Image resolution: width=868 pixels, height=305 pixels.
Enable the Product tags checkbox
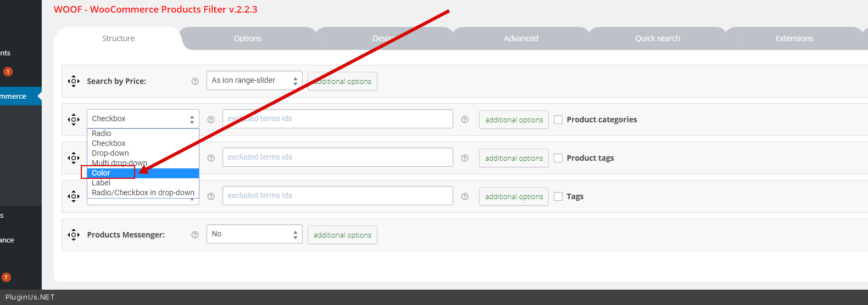click(558, 158)
